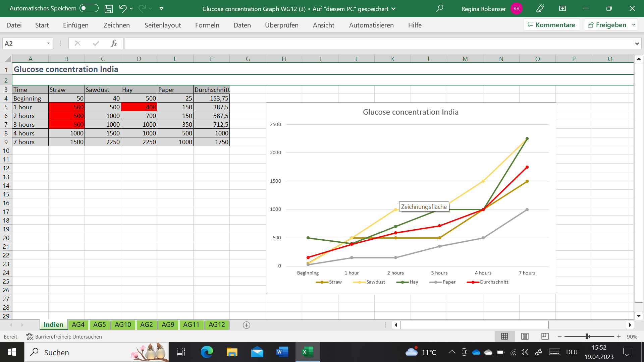The width and height of the screenshot is (644, 362).
Task: Click the Kommentare button
Action: pyautogui.click(x=551, y=25)
